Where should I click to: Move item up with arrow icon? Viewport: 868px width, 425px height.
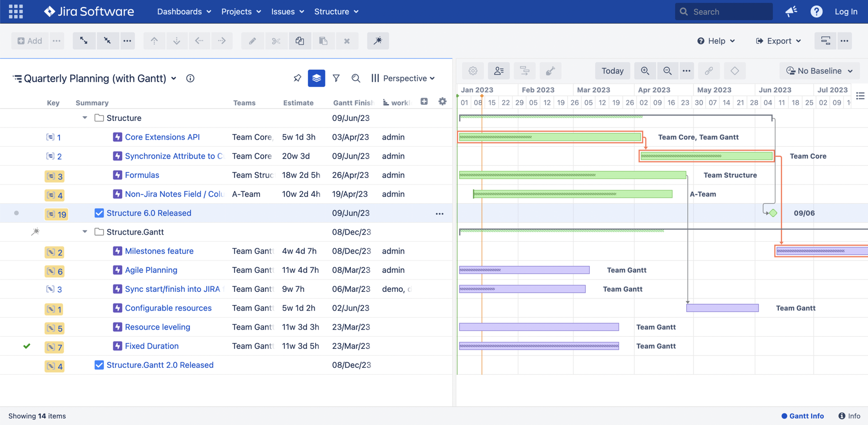[154, 41]
